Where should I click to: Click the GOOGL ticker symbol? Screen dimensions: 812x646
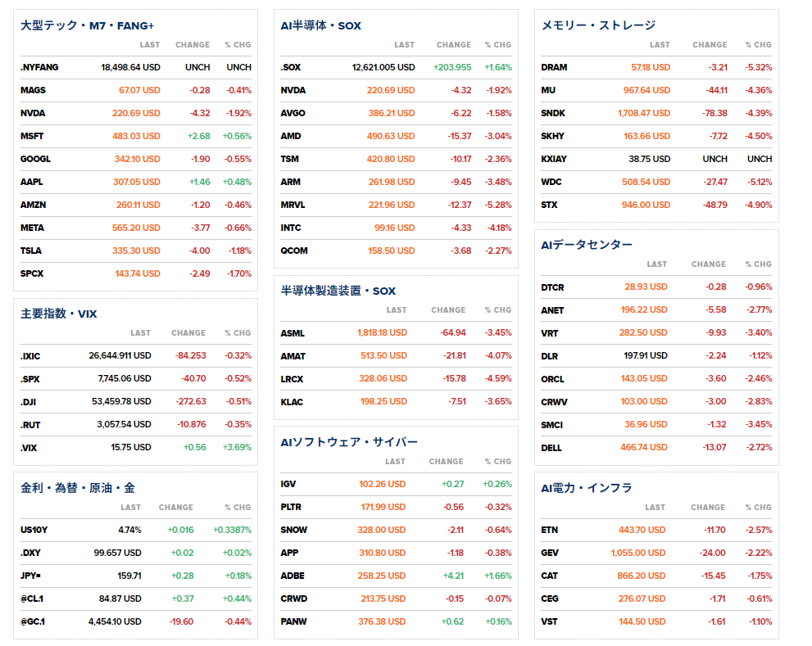35,159
